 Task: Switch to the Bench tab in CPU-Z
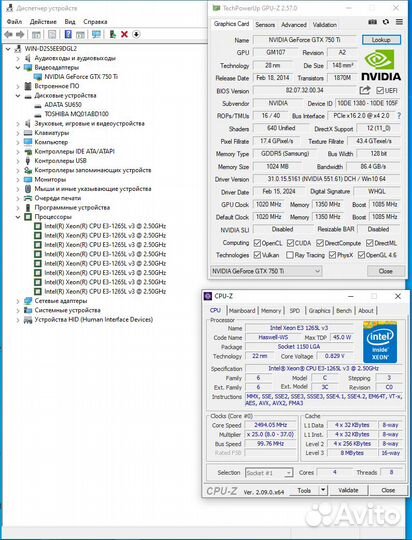pos(344,311)
